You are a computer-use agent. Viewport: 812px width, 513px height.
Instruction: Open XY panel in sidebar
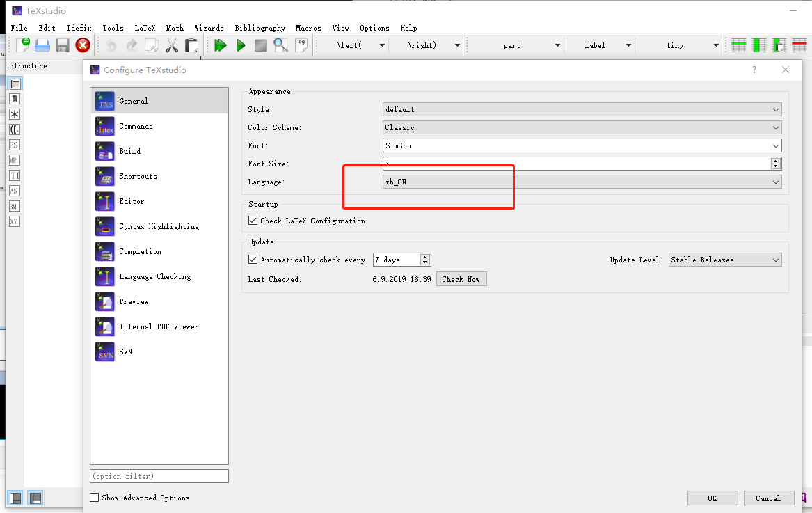point(14,221)
